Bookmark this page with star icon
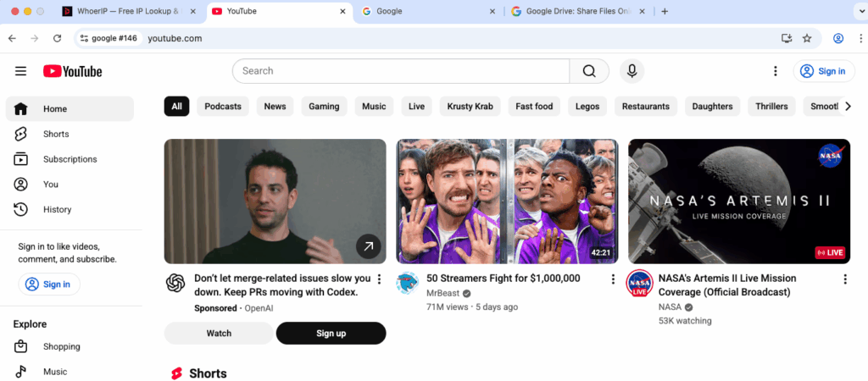Screen dimensions: 868x381 tap(807, 38)
